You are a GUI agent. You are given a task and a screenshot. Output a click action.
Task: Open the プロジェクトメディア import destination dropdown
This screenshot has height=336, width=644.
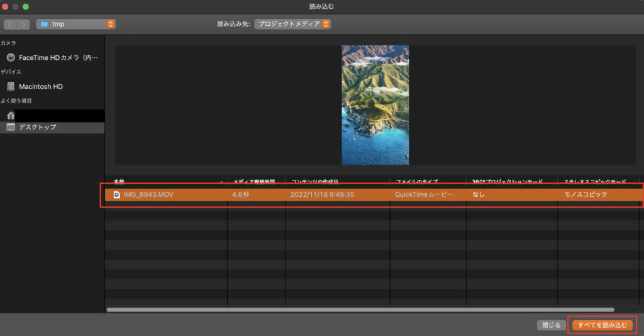[293, 24]
